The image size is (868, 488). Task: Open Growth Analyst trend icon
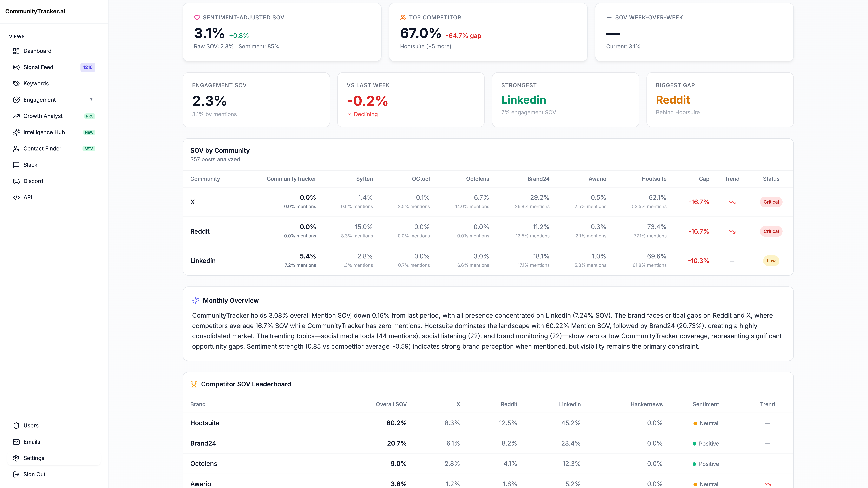click(x=16, y=116)
